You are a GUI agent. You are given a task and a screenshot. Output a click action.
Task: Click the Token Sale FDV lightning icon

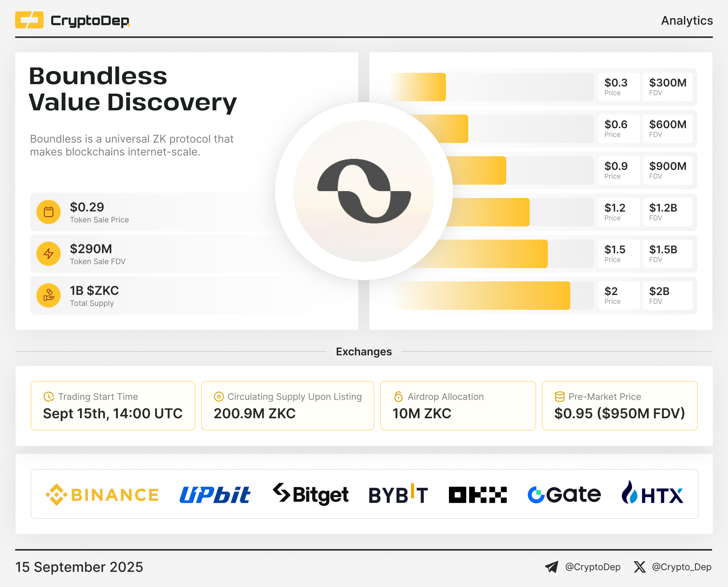click(49, 253)
